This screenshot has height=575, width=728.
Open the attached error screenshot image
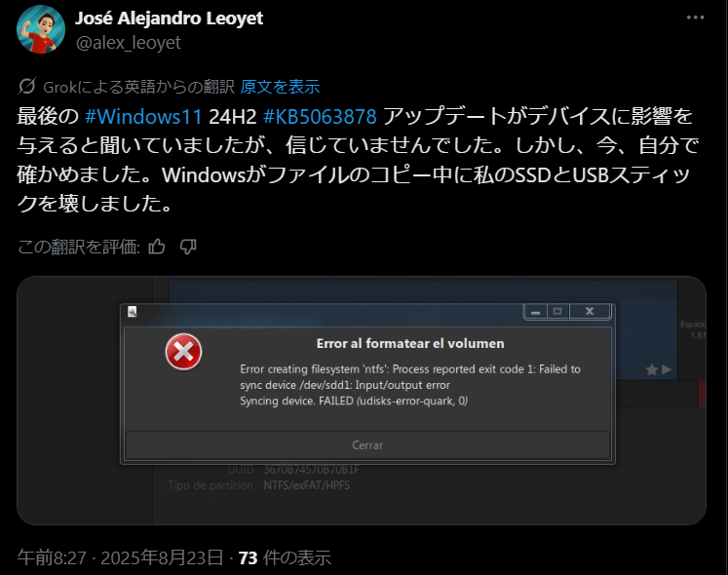pos(362,401)
